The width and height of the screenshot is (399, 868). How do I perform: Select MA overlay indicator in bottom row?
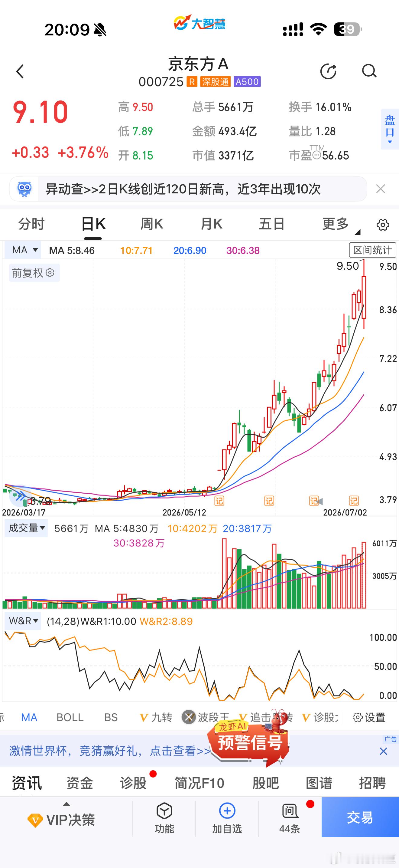tap(29, 717)
